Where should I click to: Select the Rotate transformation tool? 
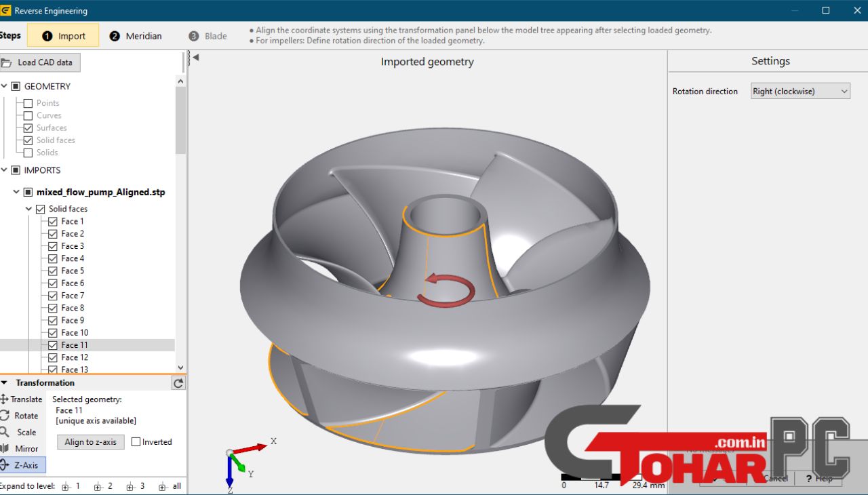pos(22,416)
